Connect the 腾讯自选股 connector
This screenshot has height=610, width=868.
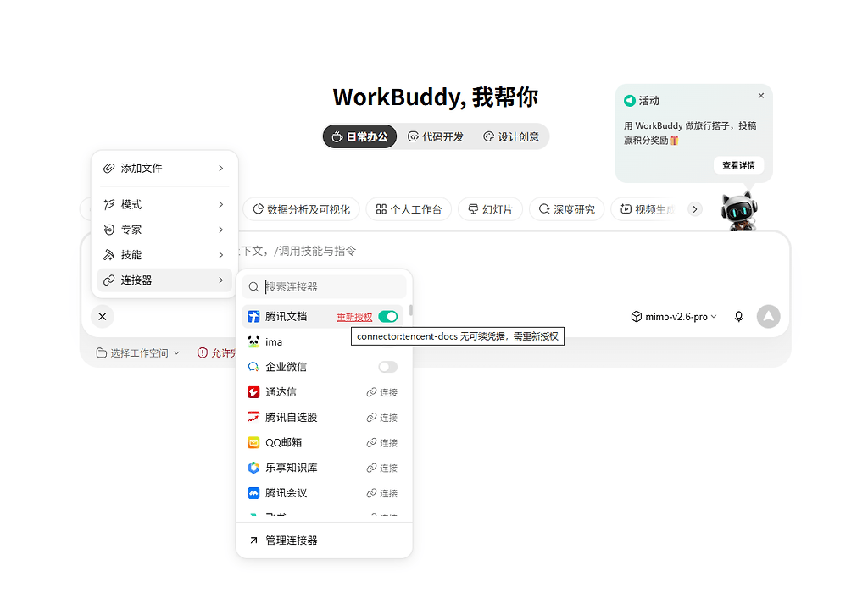pyautogui.click(x=382, y=418)
